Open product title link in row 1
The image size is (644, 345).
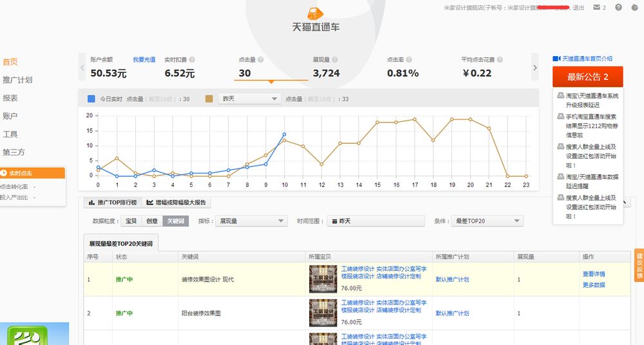(384, 272)
